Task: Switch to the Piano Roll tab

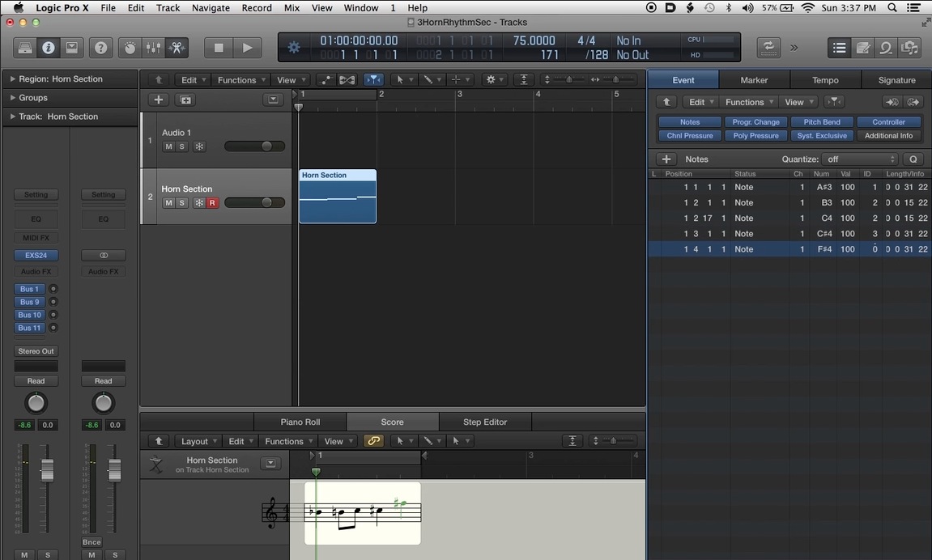Action: [300, 422]
